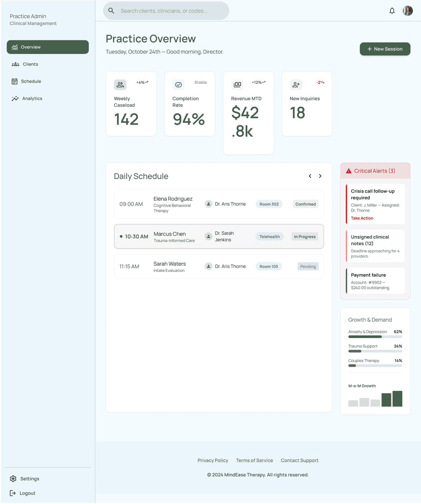Click the Revenue MTD $42.8k value
The image size is (421, 504).
[x=245, y=122]
